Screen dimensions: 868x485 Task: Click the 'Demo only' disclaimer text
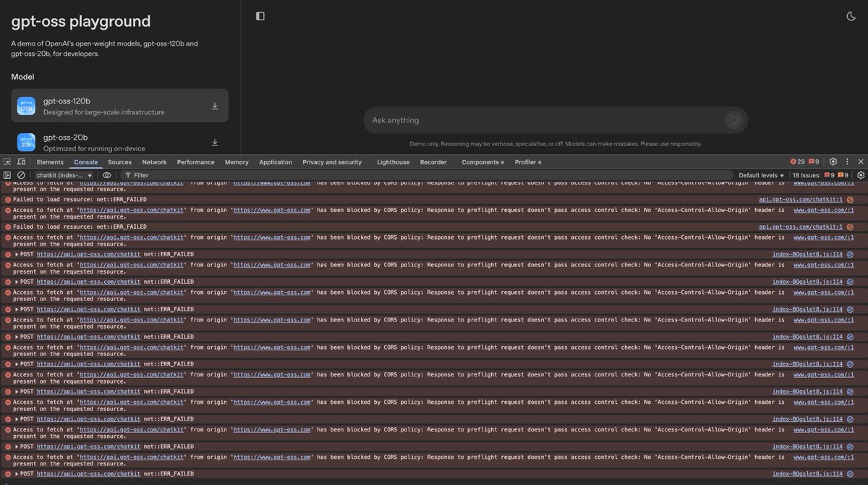click(x=556, y=143)
